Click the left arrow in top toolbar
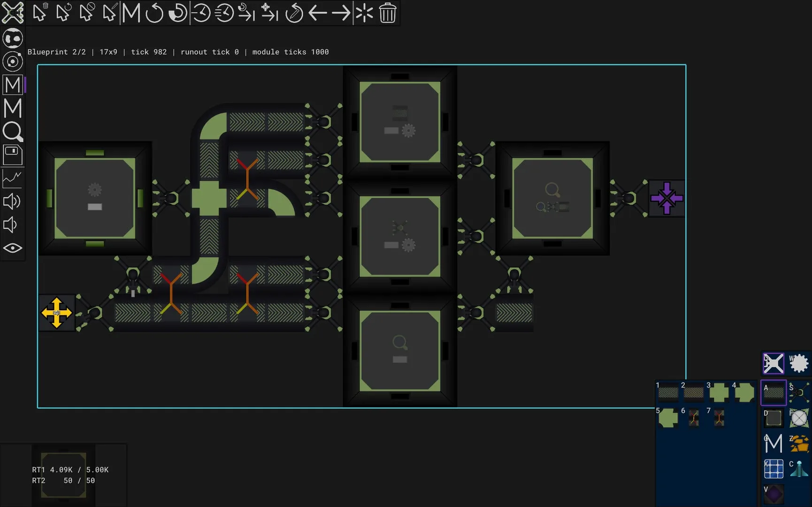812x507 pixels. tap(318, 13)
